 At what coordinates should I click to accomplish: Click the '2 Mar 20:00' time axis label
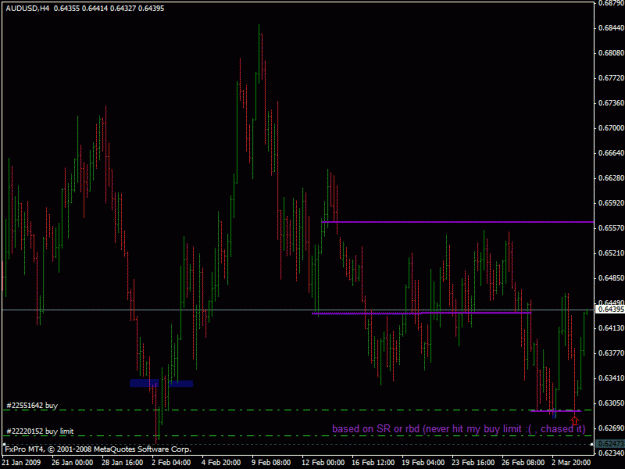pos(571,462)
